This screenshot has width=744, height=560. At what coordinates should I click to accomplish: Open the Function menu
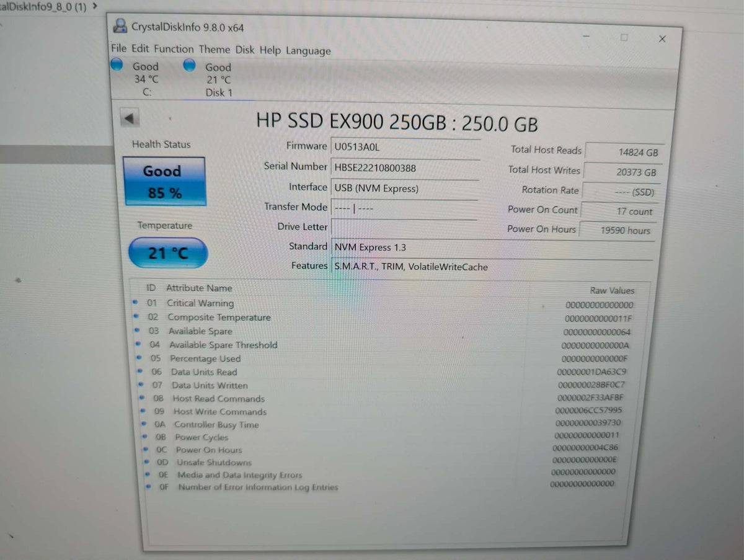tap(174, 49)
